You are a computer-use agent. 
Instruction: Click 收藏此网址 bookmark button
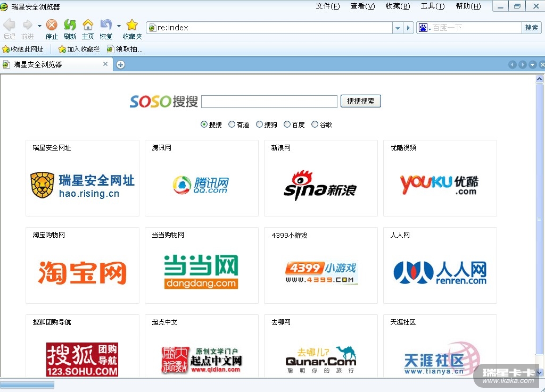tap(23, 49)
